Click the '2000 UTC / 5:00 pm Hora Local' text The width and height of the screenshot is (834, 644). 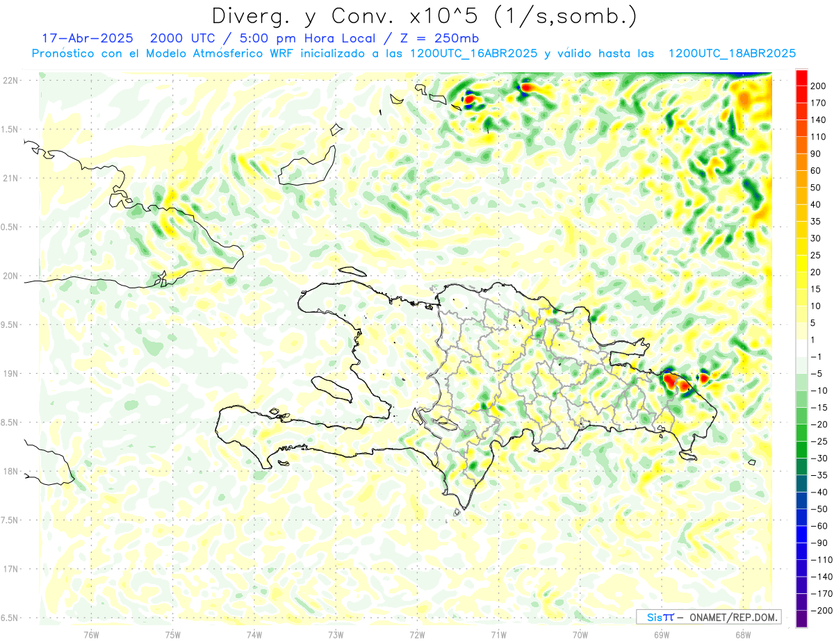coord(263,38)
